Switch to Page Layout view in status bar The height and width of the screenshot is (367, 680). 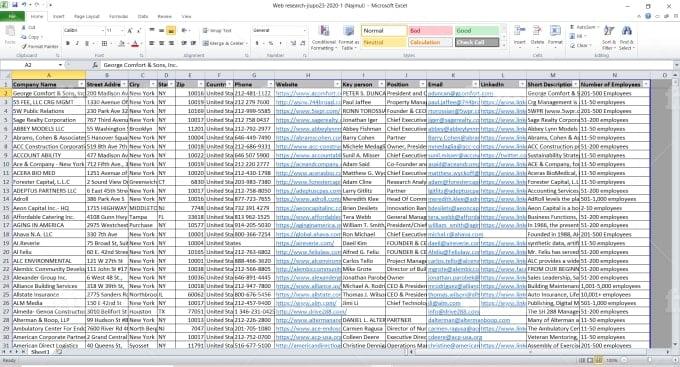[x=590, y=360]
